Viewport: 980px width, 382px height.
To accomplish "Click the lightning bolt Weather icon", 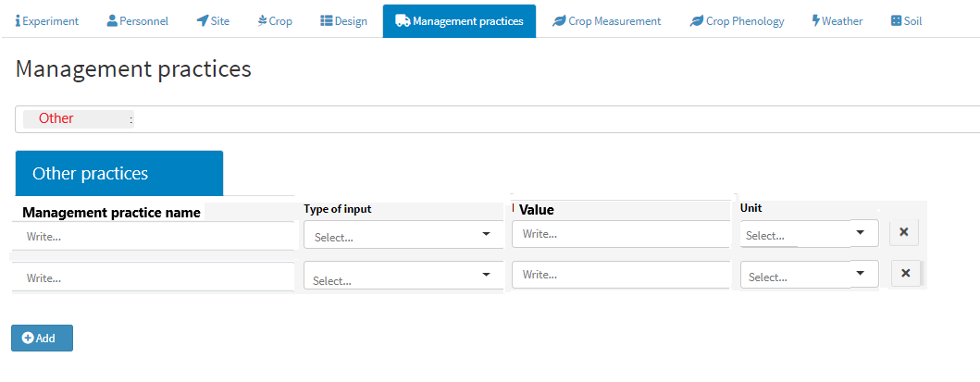I will tap(815, 20).
